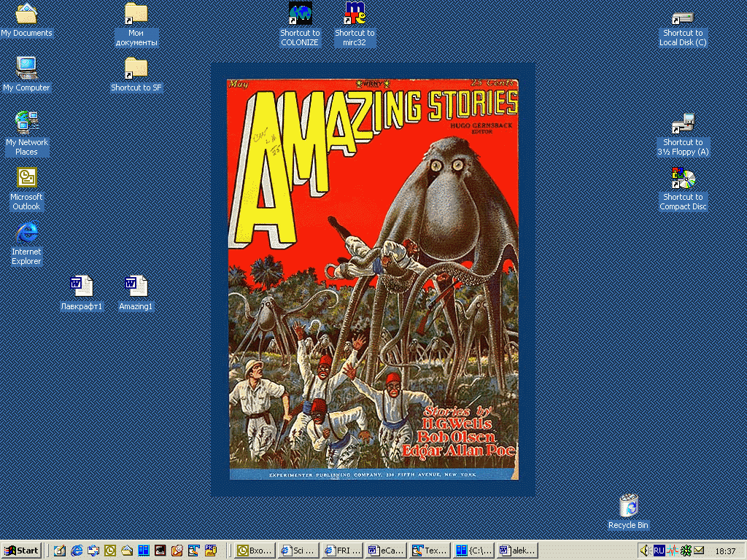Switch to the {C:\... file manager taskbar button
This screenshot has height=560, width=747.
pyautogui.click(x=473, y=551)
